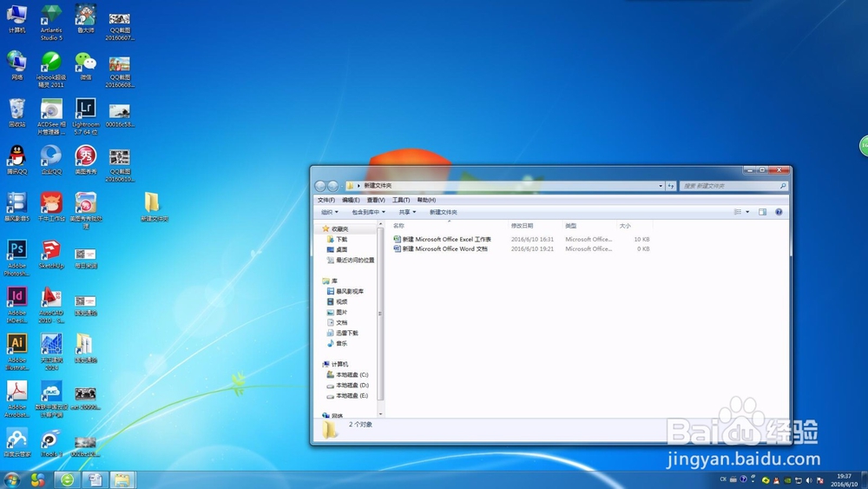The image size is (868, 489).
Task: Sort files by 修改日期 column header
Action: pyautogui.click(x=522, y=226)
